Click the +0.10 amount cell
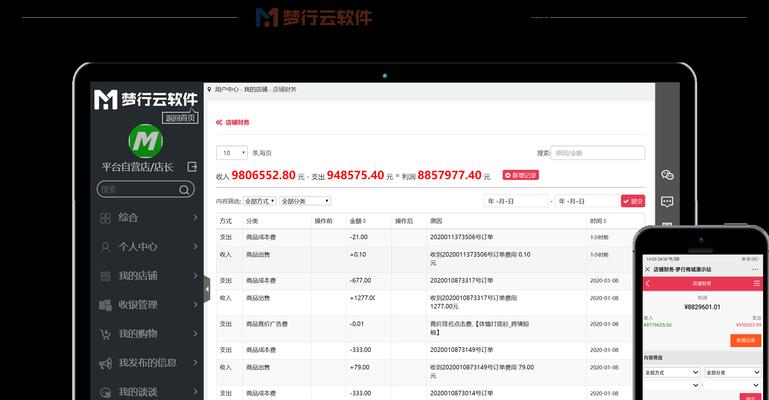Image resolution: width=769 pixels, height=400 pixels. pyautogui.click(x=358, y=254)
